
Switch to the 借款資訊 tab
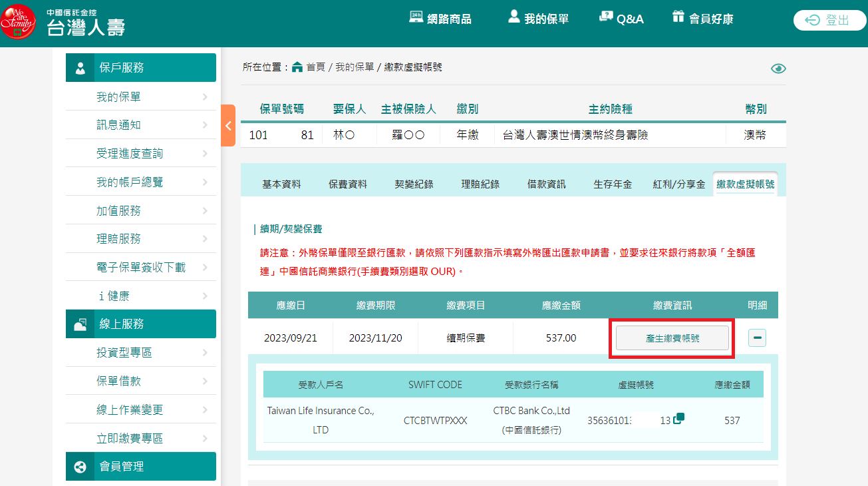547,184
